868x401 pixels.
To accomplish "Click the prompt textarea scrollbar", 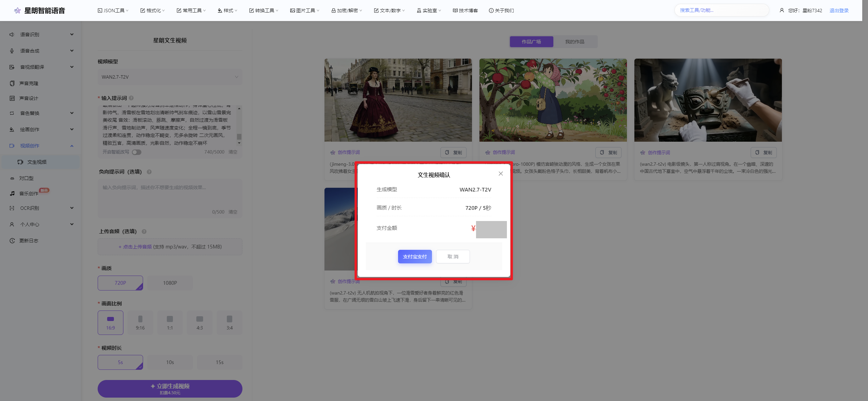I will [x=239, y=137].
